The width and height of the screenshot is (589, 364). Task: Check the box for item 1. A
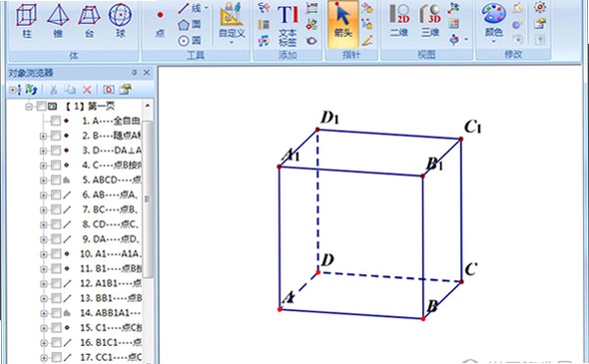point(56,121)
